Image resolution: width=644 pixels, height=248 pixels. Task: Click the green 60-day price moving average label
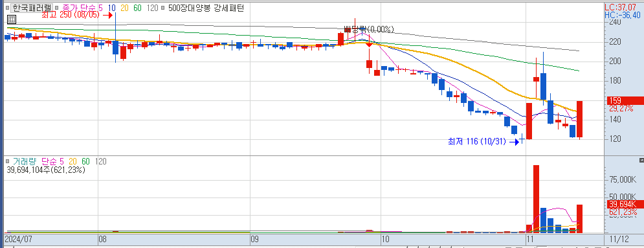click(138, 8)
